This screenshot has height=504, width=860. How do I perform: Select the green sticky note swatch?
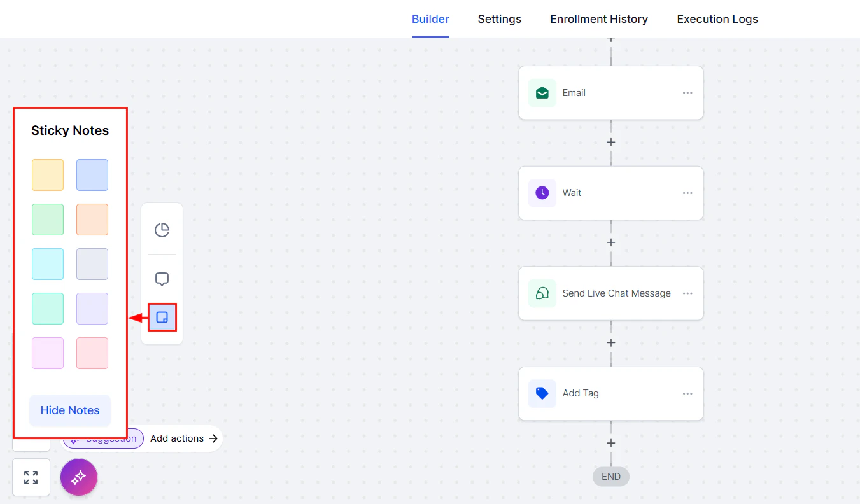(x=48, y=220)
